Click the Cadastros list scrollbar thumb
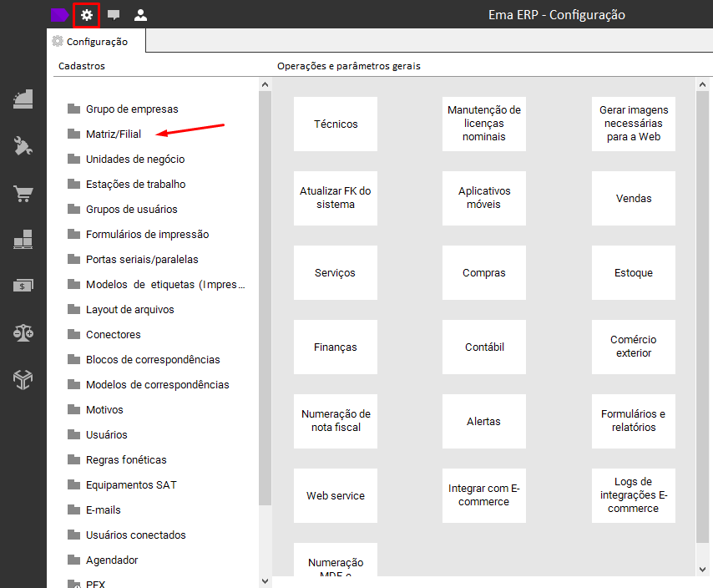Viewport: 713px width, 588px height. [x=265, y=298]
